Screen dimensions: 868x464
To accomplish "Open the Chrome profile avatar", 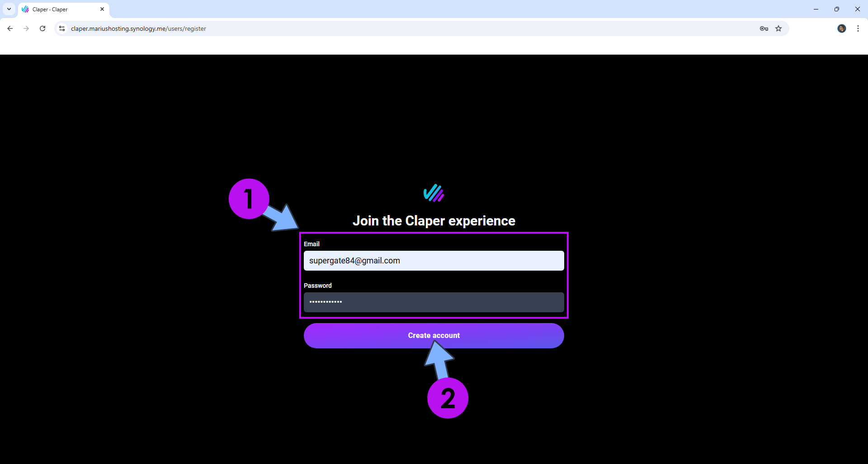I will click(x=842, y=28).
